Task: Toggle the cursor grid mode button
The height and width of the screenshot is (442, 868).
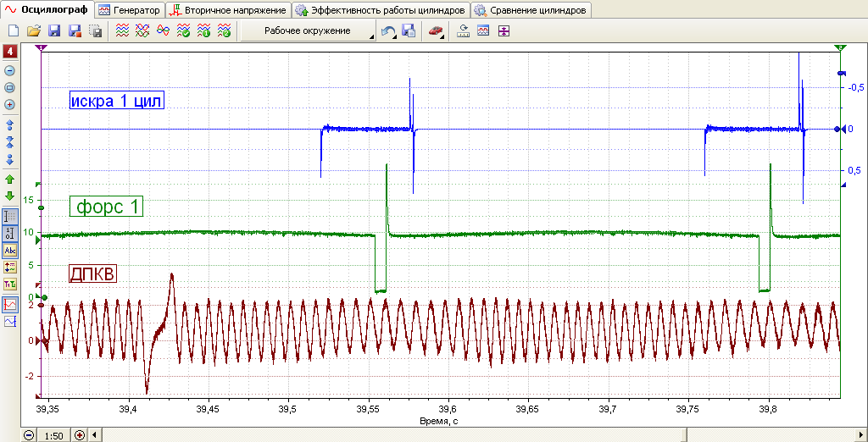Action: [x=10, y=216]
